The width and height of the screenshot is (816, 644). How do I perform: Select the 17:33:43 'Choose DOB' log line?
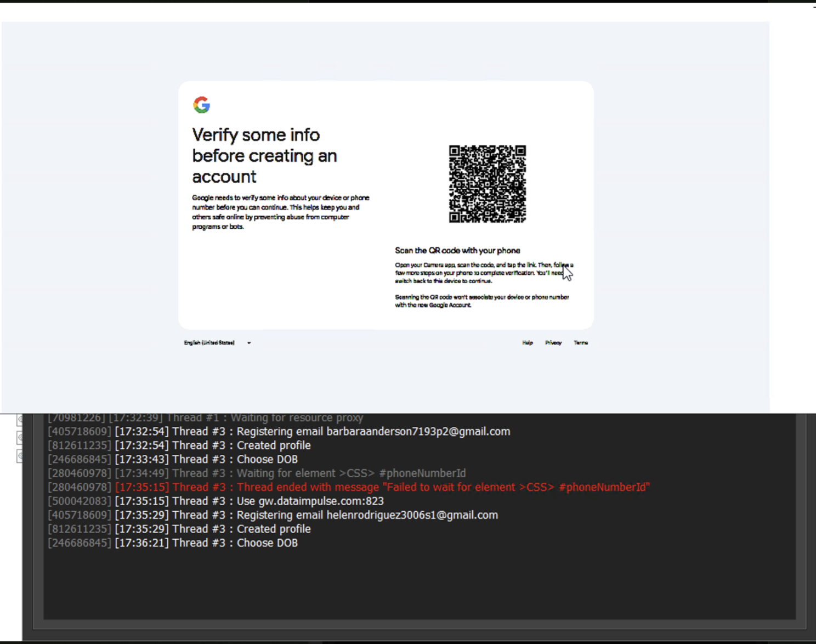[173, 460]
